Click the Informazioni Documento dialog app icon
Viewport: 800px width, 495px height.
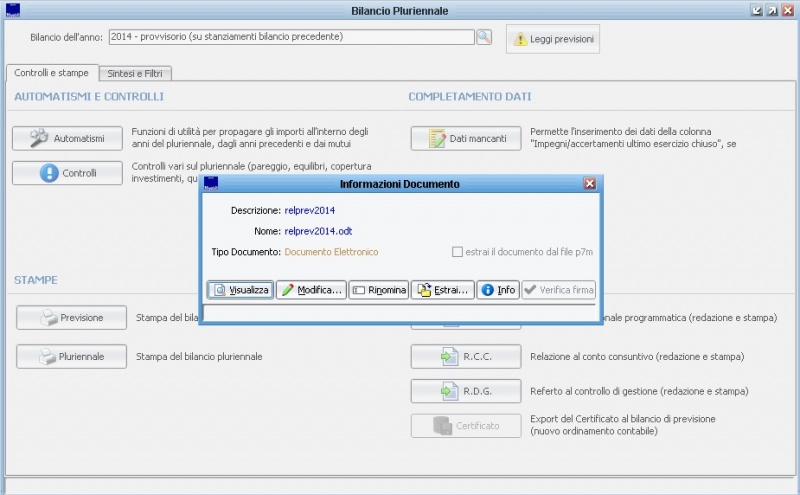[211, 183]
